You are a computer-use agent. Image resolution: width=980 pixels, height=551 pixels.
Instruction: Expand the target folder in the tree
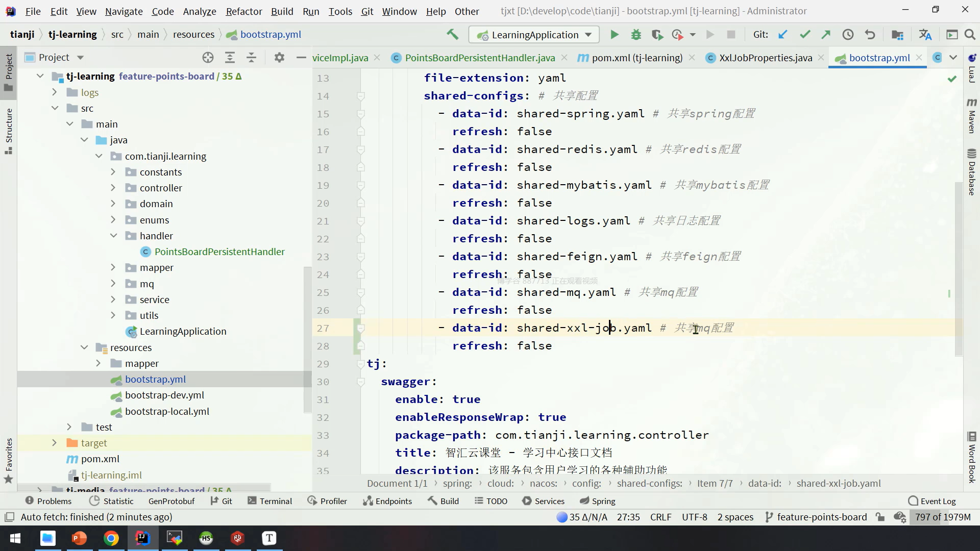pos(55,443)
